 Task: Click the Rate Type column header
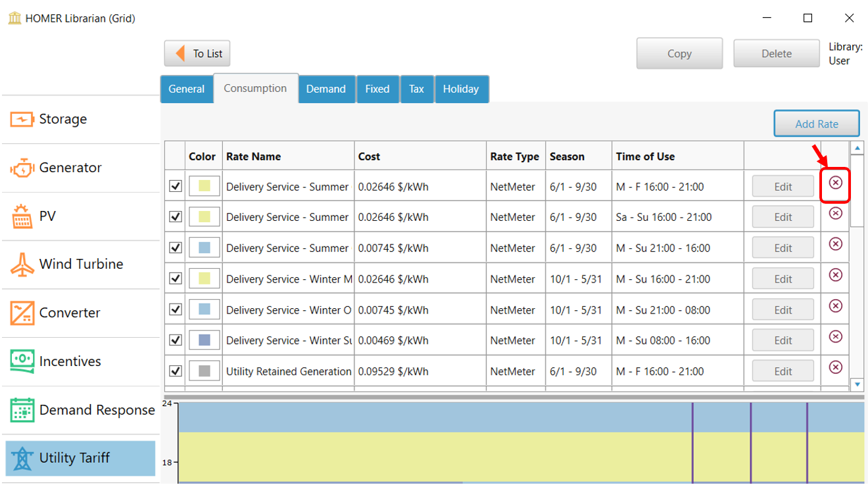pyautogui.click(x=516, y=156)
